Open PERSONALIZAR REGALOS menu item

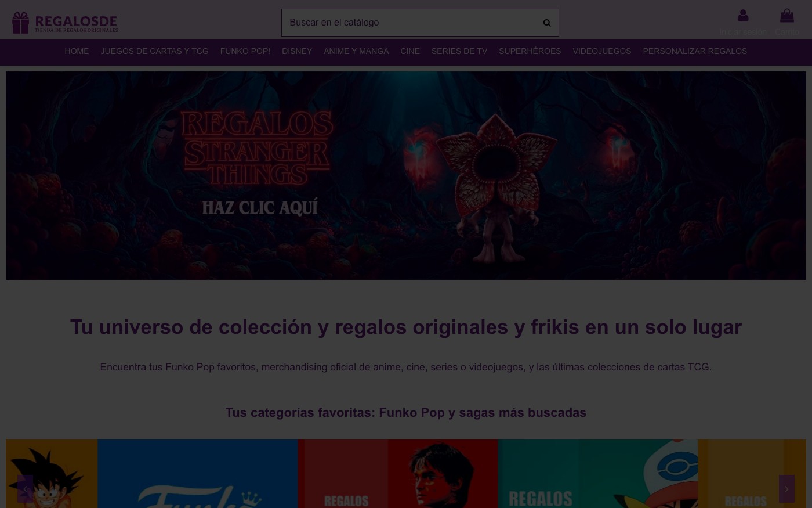[x=695, y=51]
